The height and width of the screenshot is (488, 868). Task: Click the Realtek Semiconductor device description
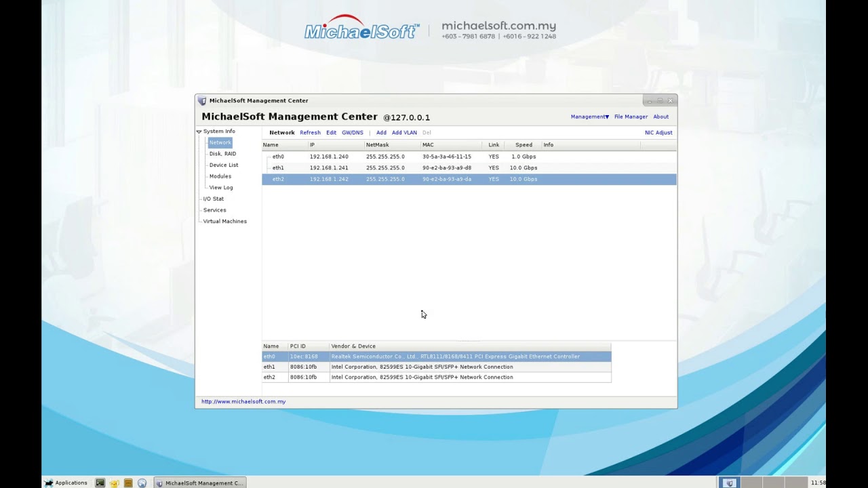point(455,357)
